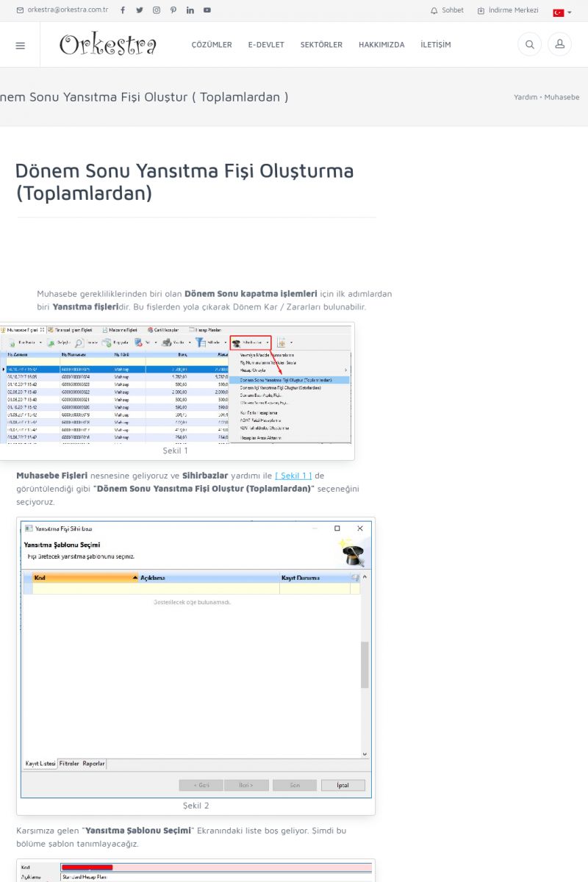The image size is (588, 882).
Task: Click the Kayıt Durumu column header in Şekil 2
Action: coord(315,578)
